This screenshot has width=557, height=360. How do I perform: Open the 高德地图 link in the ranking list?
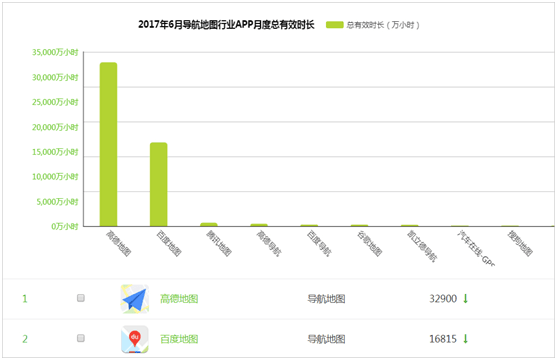179,299
